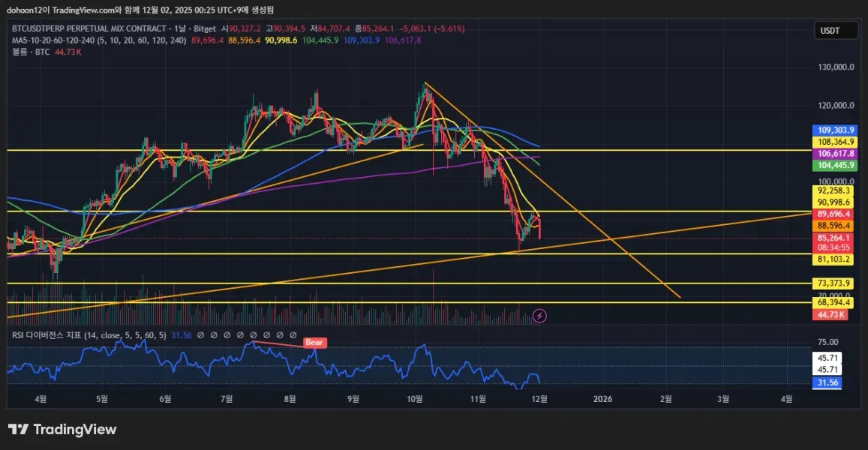Click the green 104,445.9 value in MA legend

(x=320, y=40)
